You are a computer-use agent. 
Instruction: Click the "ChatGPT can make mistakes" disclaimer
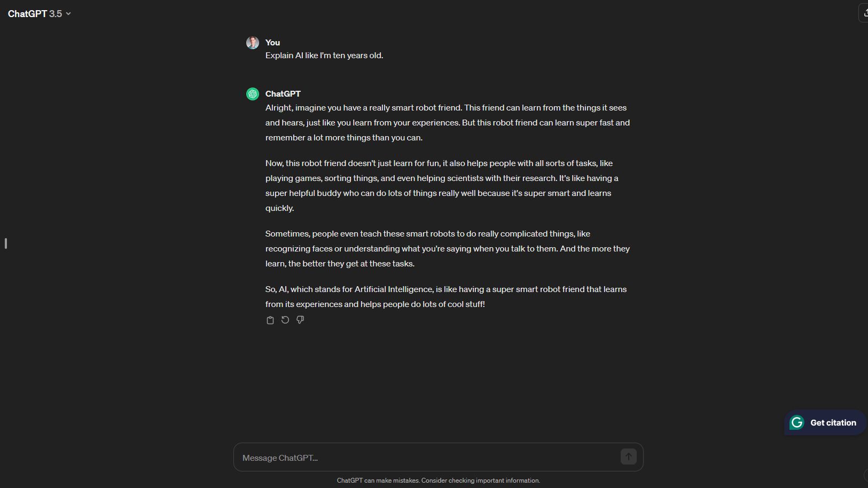coord(438,481)
